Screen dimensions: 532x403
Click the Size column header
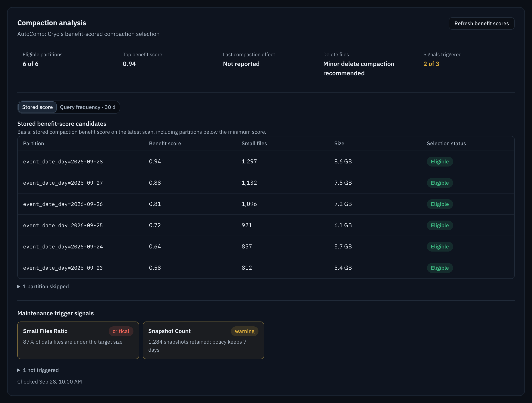click(x=339, y=143)
